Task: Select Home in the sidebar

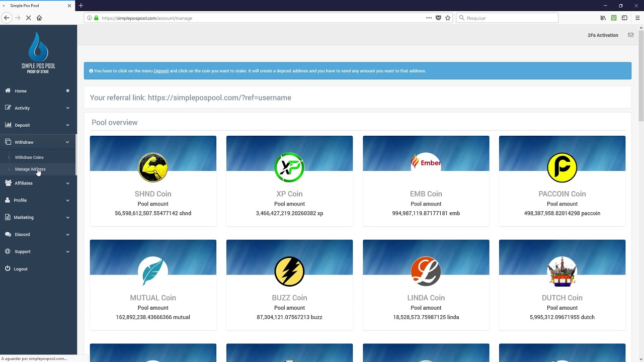Action: 38,91
